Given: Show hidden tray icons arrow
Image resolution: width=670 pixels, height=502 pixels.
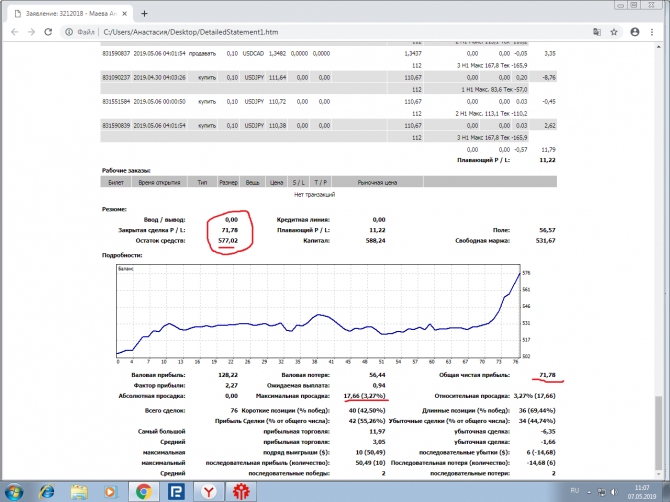Looking at the screenshot, I should pyautogui.click(x=589, y=492).
